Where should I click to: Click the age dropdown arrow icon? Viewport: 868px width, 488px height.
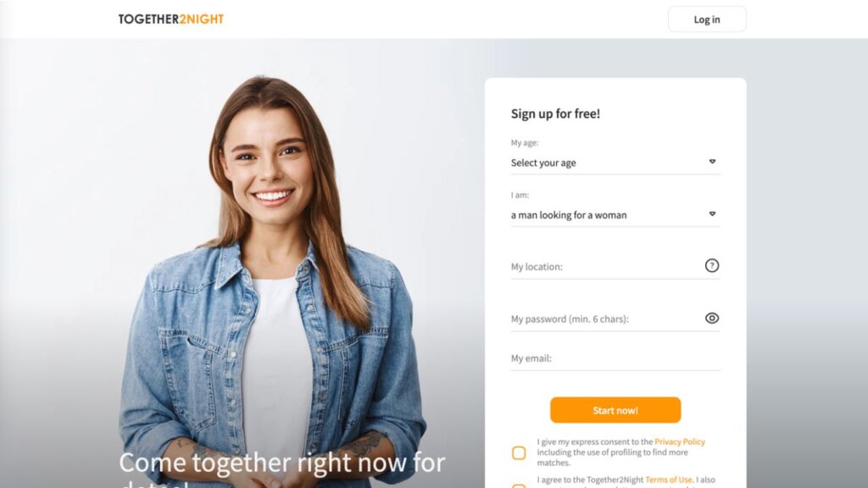coord(712,162)
